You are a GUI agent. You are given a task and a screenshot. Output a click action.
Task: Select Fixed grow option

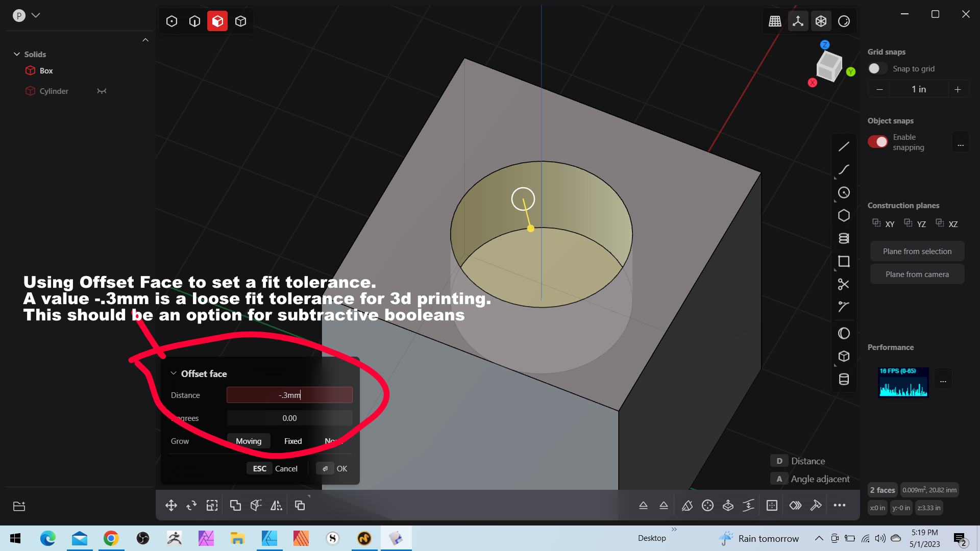point(293,441)
